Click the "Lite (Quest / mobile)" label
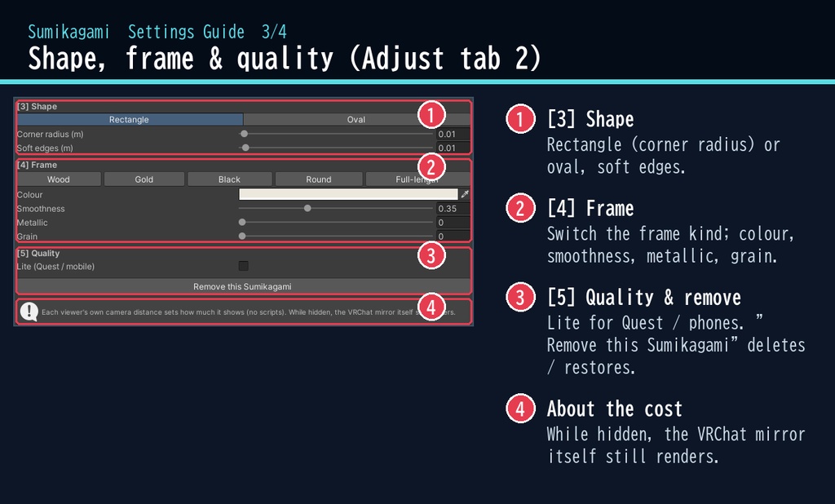835x504 pixels. tap(56, 267)
